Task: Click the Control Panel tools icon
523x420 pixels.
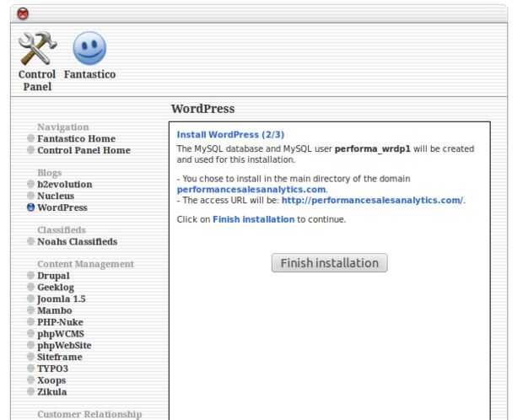Action: pos(37,48)
